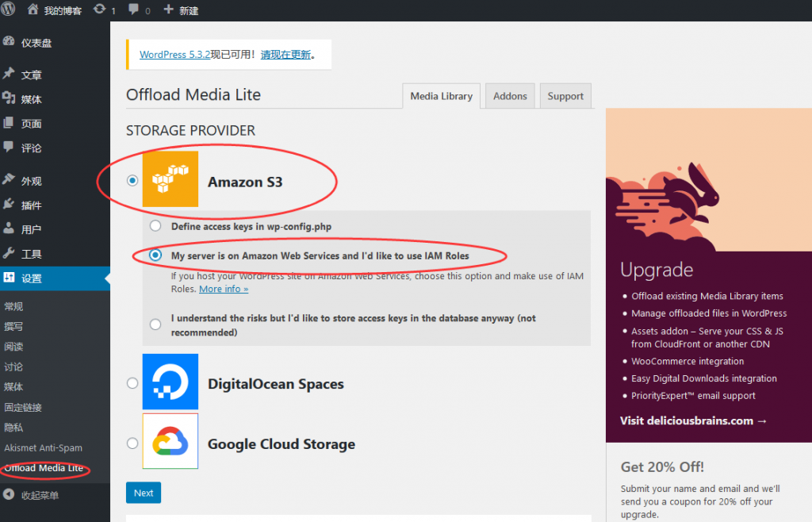Click the home icon for 我的博客
Screen dimensions: 812x522
point(33,10)
